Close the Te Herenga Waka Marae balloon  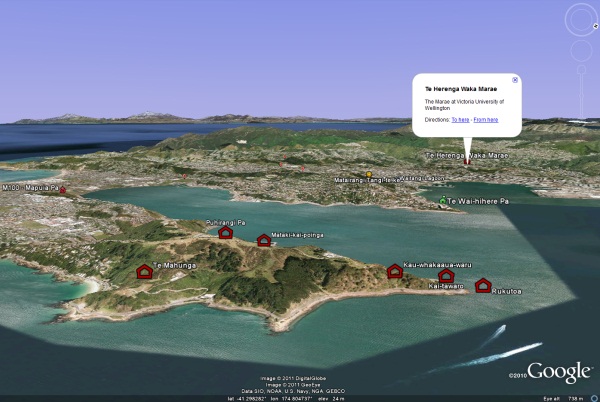click(x=515, y=80)
